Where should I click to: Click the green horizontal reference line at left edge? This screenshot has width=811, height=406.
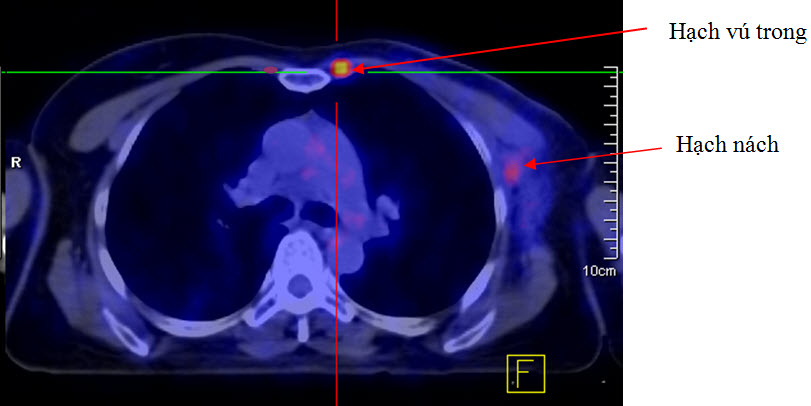20,72
